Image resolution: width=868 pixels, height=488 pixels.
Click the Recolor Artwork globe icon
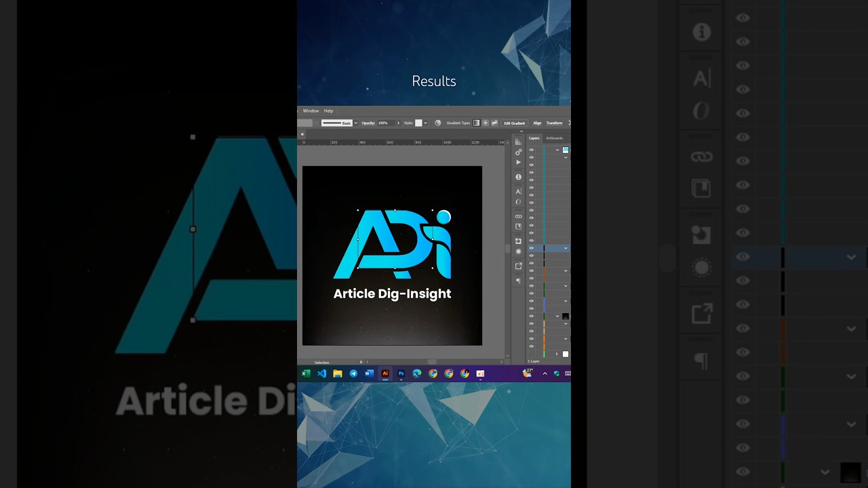(x=437, y=123)
